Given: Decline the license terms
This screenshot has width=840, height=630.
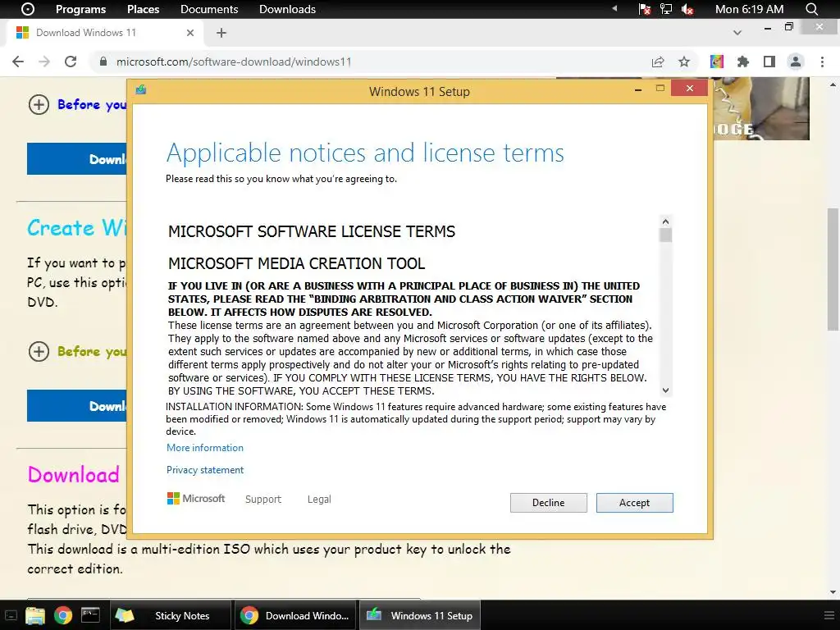Looking at the screenshot, I should pyautogui.click(x=548, y=503).
